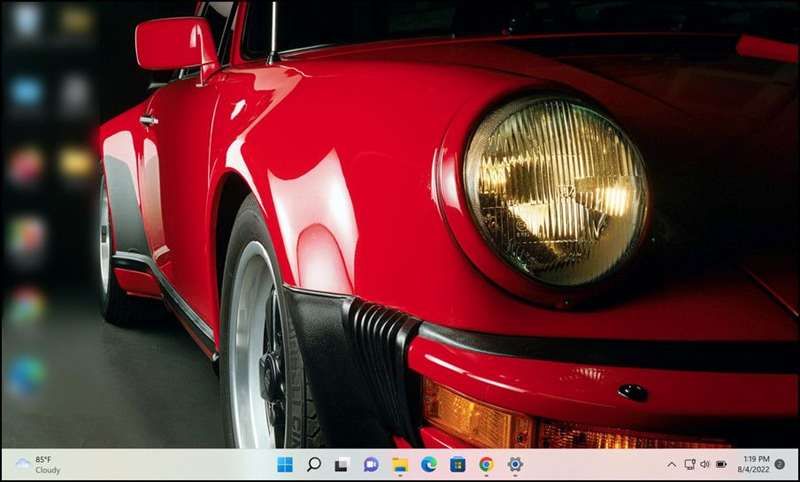
Task: Select the bottom blurred Edge-like desktop icon
Action: coord(27,375)
